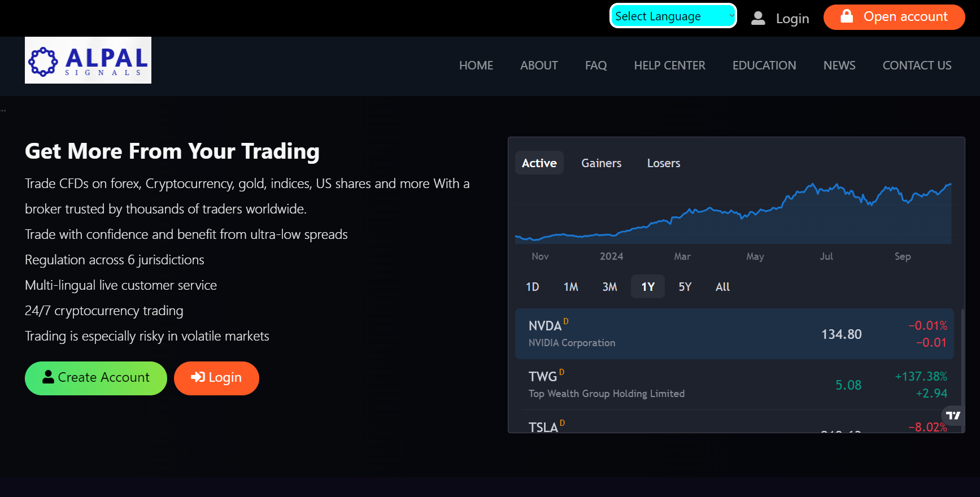Click the sign-in arrow icon on Login
980x497 pixels.
coord(198,377)
